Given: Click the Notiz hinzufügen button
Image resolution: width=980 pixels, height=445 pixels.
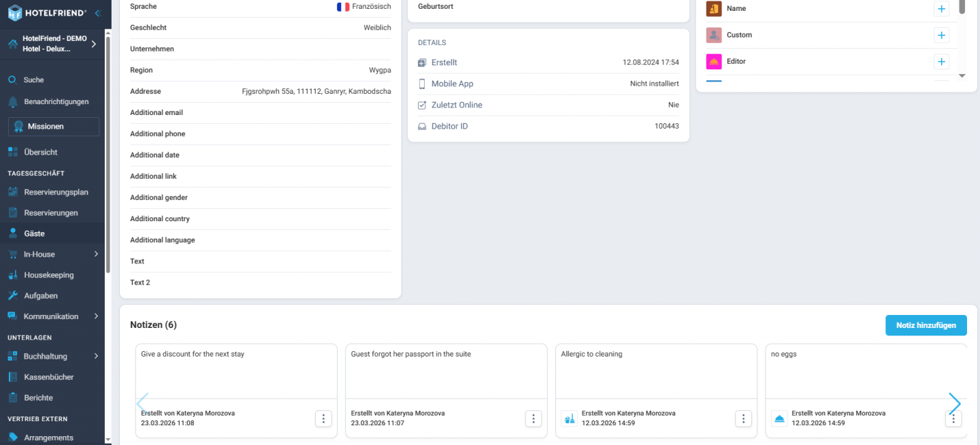Looking at the screenshot, I should (x=926, y=325).
